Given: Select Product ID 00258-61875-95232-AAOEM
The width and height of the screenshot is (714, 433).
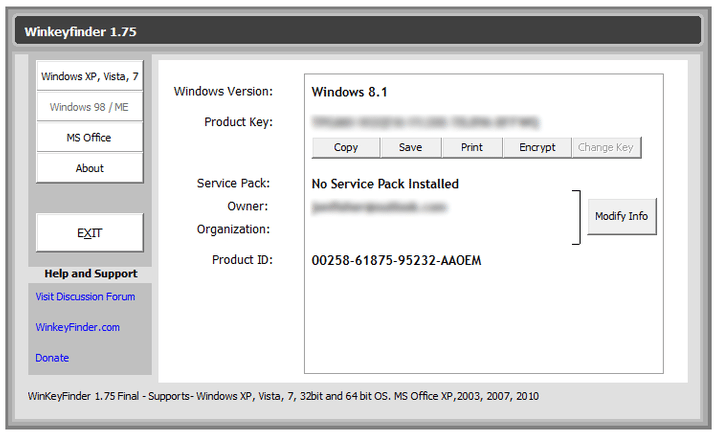Looking at the screenshot, I should click(x=396, y=260).
